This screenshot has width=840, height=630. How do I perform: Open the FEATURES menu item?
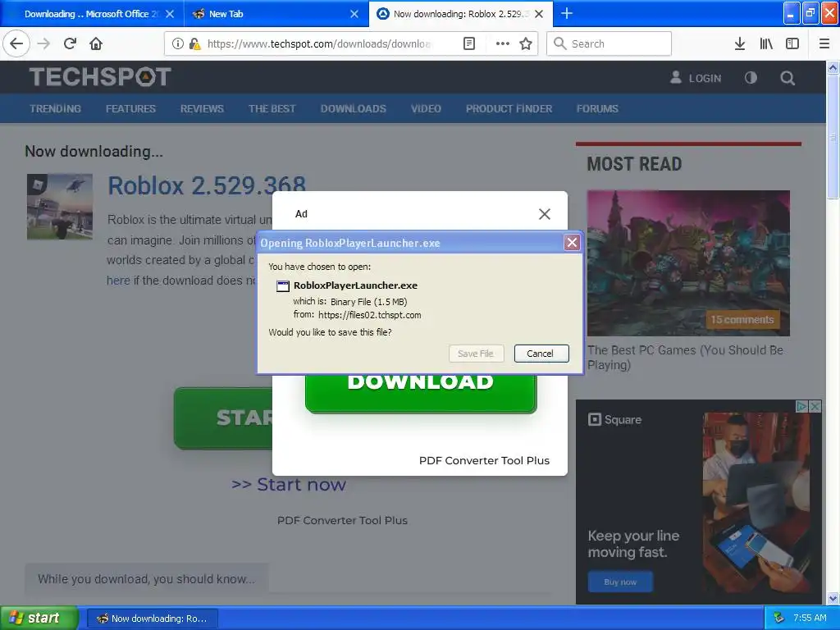(130, 109)
